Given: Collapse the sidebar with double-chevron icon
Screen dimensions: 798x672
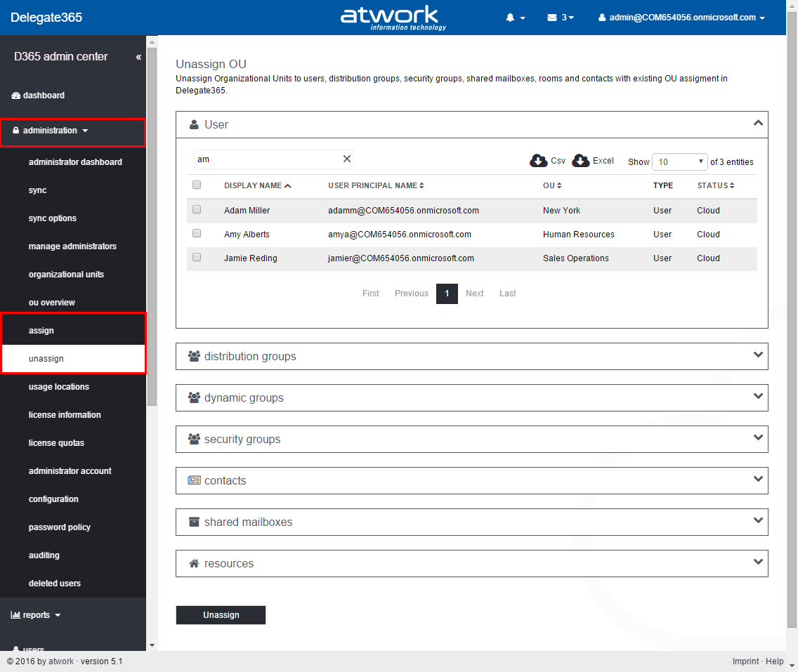Looking at the screenshot, I should tap(138, 57).
